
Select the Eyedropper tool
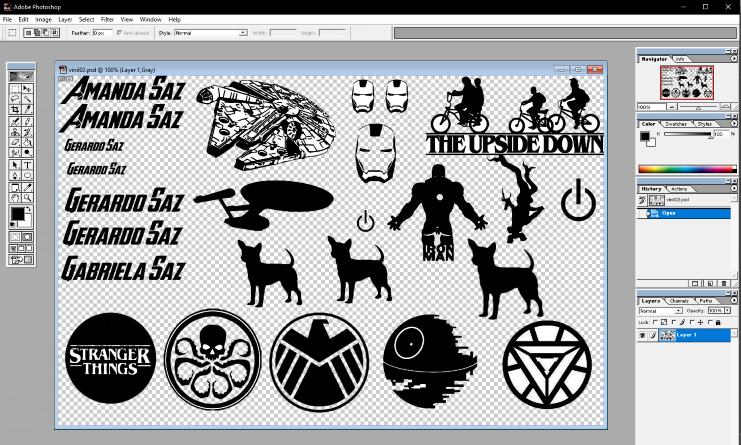click(27, 188)
